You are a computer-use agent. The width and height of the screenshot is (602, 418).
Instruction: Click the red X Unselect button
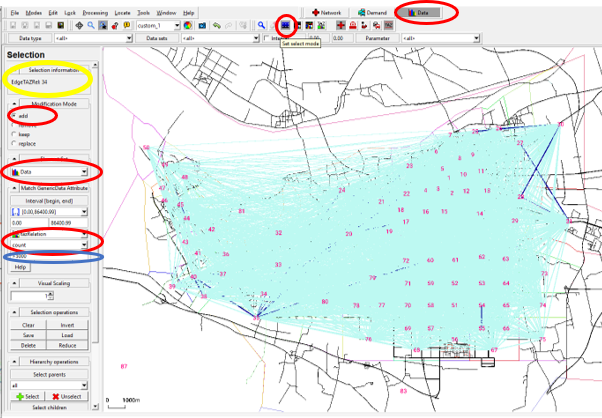click(70, 396)
